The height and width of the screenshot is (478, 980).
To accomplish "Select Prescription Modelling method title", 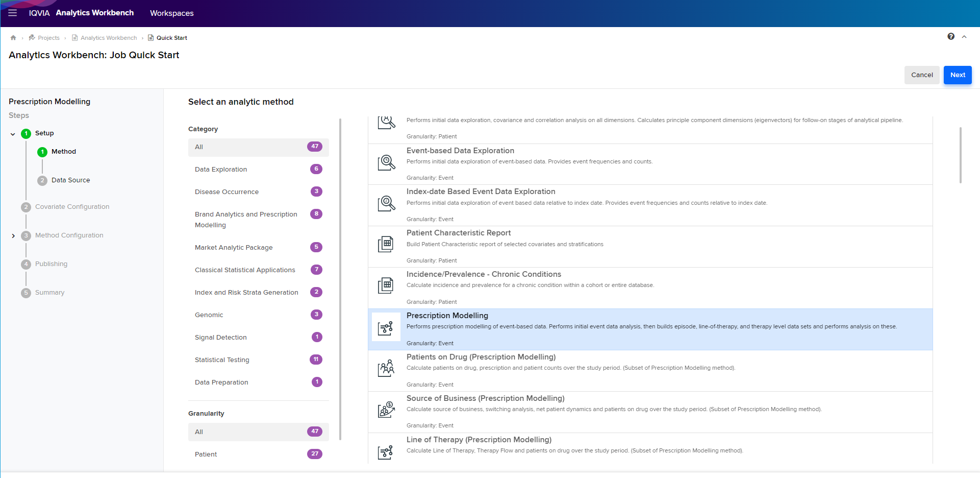I will 447,316.
